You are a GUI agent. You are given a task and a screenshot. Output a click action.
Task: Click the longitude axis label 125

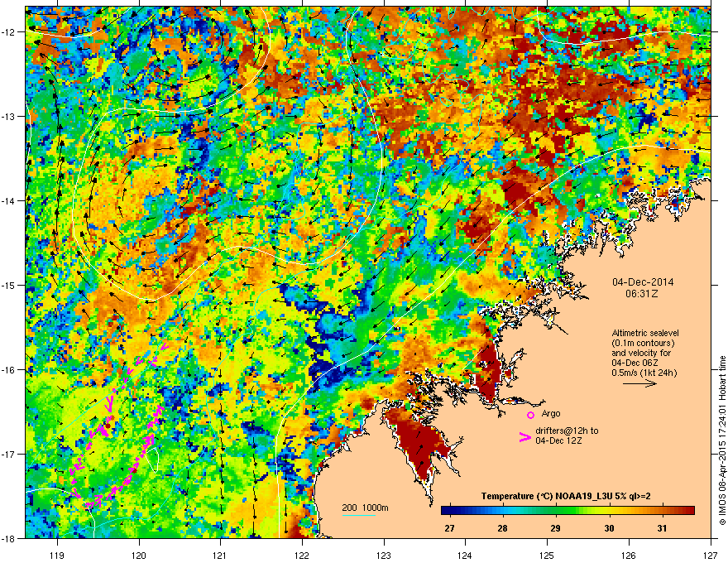point(547,555)
